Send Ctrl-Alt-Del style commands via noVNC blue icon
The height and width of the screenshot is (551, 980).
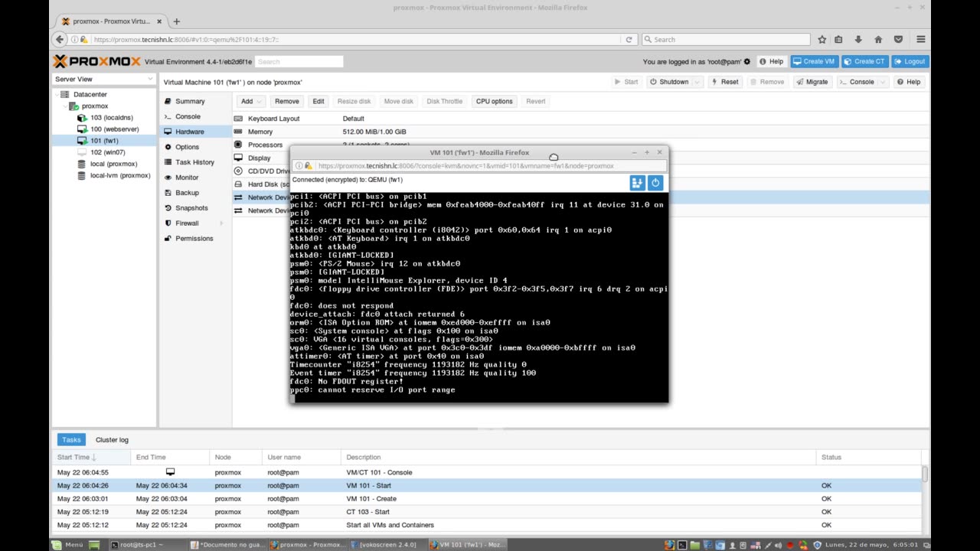(x=637, y=182)
